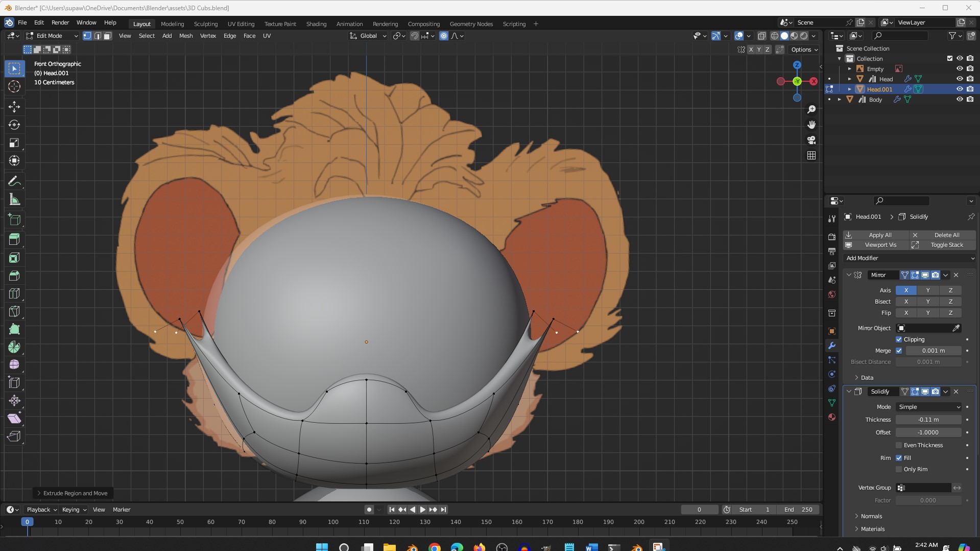
Task: Switch to face select mode
Action: (107, 36)
